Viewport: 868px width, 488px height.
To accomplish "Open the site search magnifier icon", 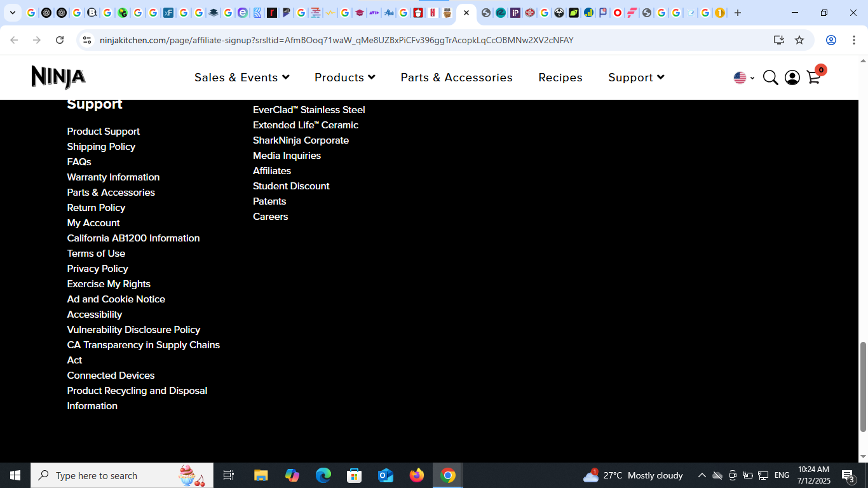I will pos(770,78).
